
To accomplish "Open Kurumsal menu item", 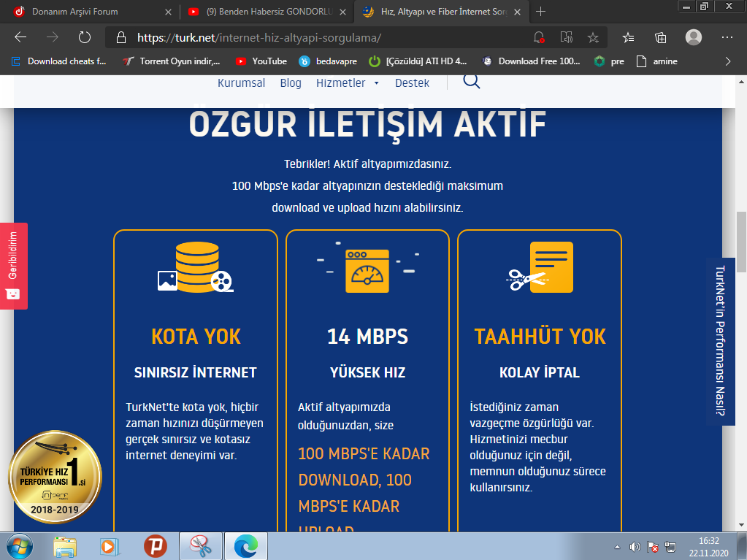I will [x=241, y=83].
